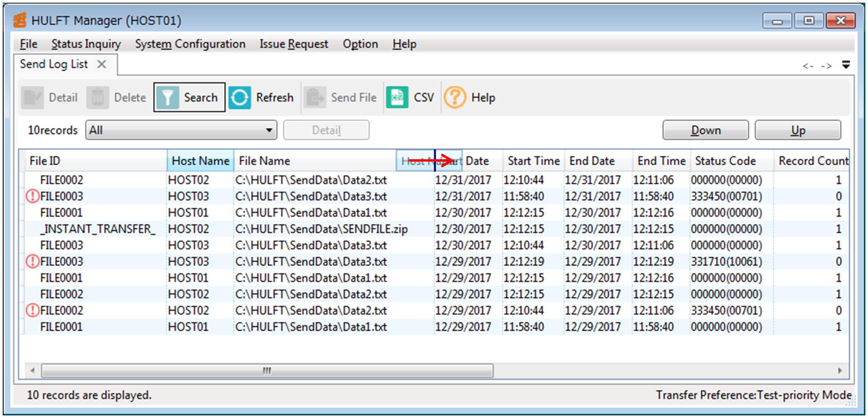Screen dimensions: 868x418
Task: Open the tab list dropdown arrow
Action: (x=846, y=65)
